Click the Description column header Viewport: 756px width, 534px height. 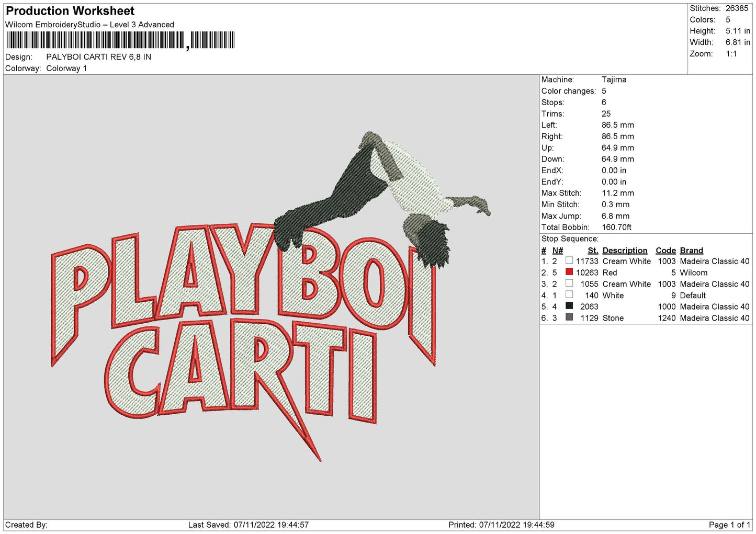tap(625, 251)
